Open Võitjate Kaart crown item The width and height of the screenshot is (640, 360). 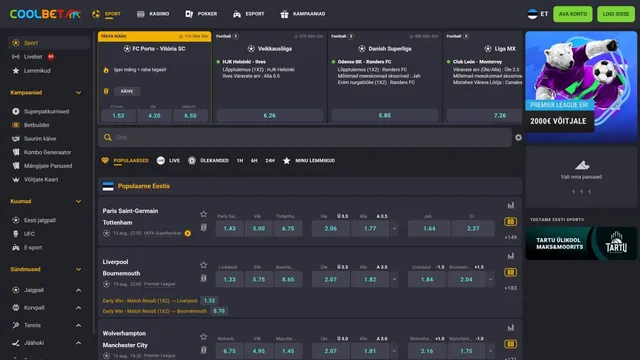point(41,180)
